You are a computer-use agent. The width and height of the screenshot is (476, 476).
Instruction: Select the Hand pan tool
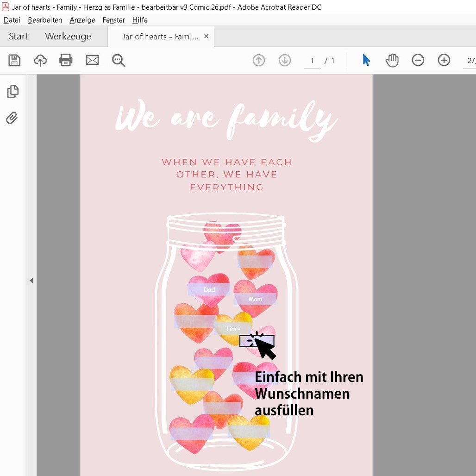392,60
